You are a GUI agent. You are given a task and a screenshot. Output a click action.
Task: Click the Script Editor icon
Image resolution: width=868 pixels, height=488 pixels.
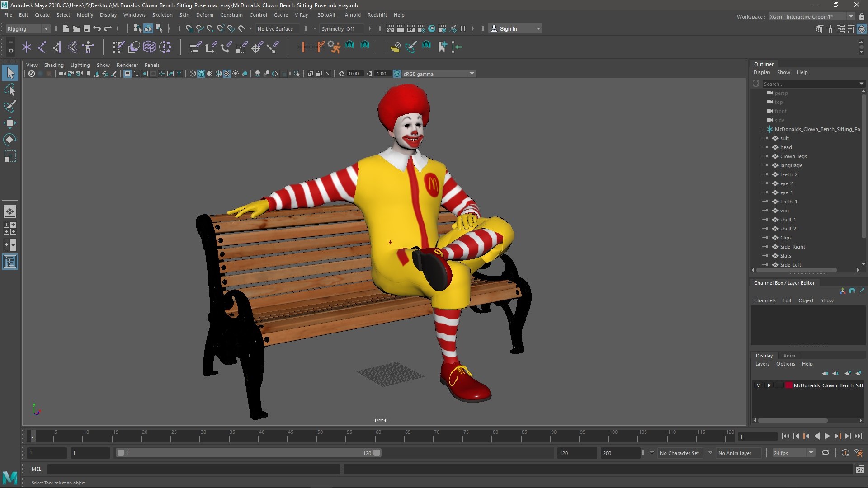click(x=860, y=469)
